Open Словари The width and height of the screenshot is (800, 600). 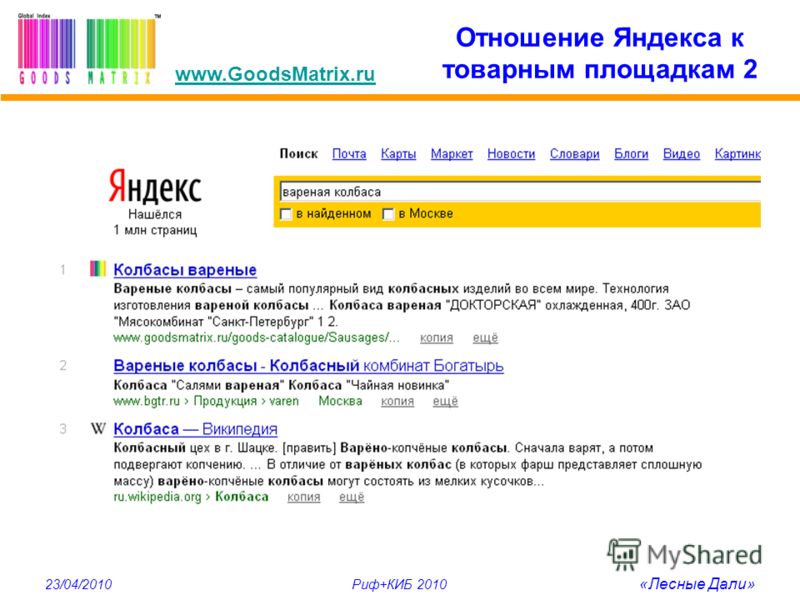574,154
